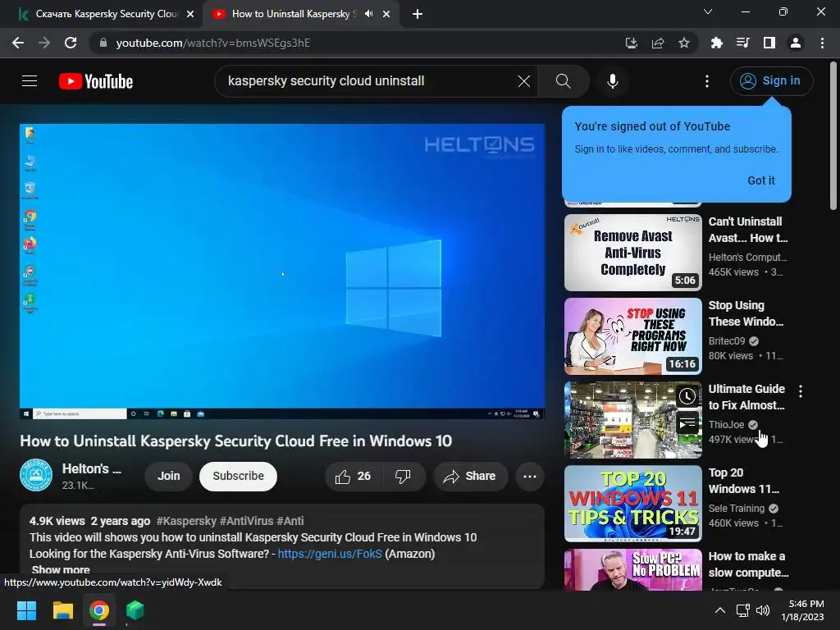Image resolution: width=840 pixels, height=630 pixels.
Task: Share this page from address bar
Action: coord(658,43)
